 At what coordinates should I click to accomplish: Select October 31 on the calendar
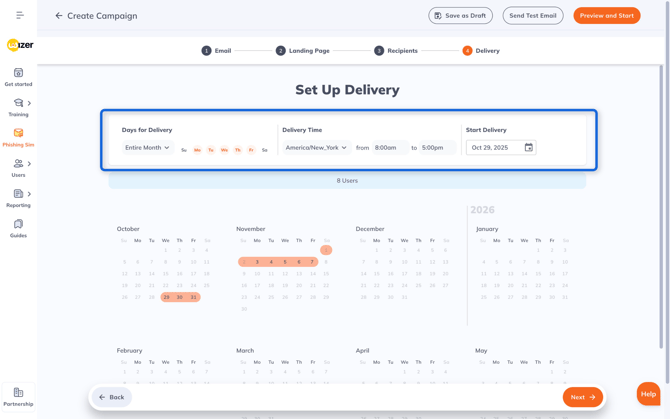[x=194, y=297]
